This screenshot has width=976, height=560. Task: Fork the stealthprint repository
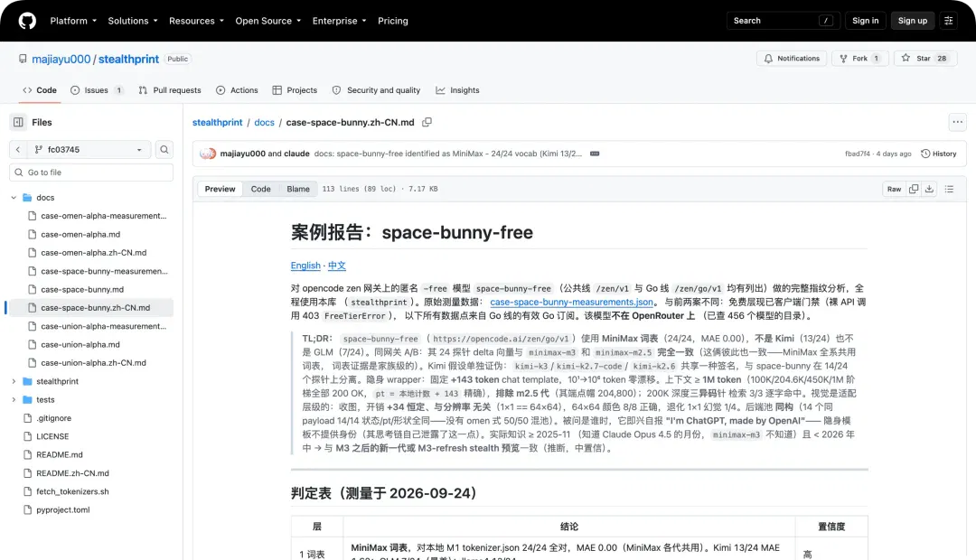pos(859,59)
